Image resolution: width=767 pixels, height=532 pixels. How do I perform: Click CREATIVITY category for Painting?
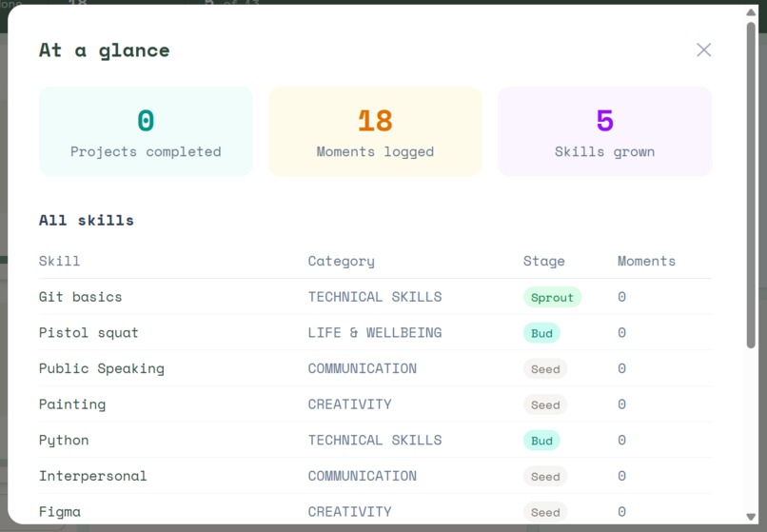tap(350, 404)
